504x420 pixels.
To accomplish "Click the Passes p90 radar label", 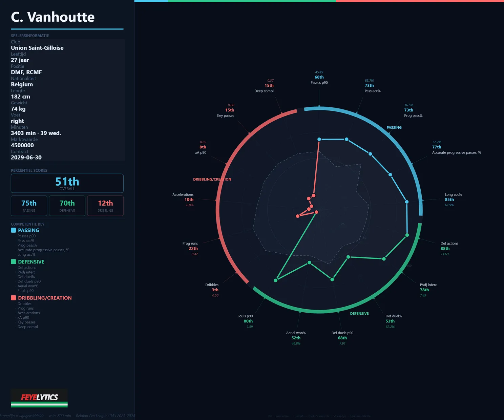I will (x=319, y=83).
